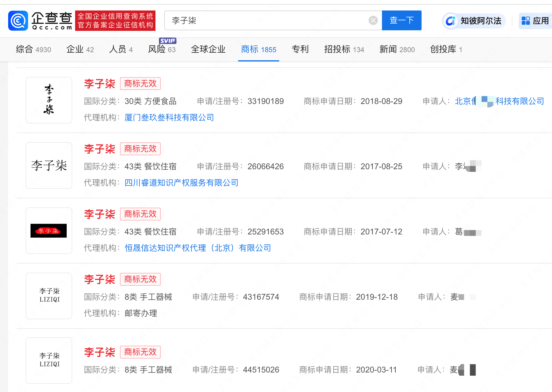Click 商标无效 tag on the 44515026 entry

point(140,352)
